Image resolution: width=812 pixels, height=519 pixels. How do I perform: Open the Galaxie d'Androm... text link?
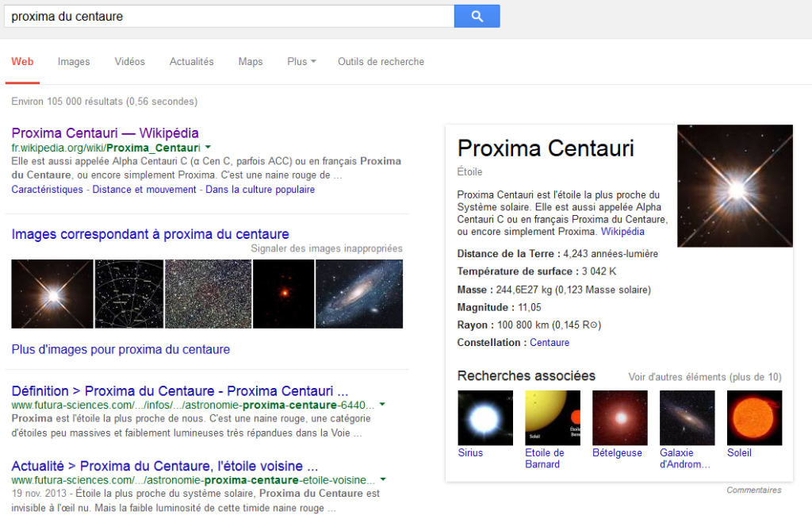click(685, 459)
